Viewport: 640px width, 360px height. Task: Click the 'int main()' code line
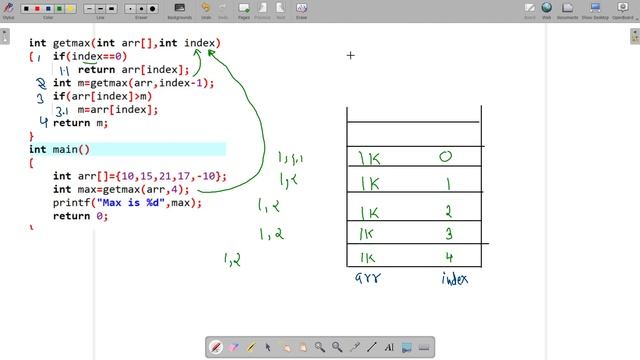pyautogui.click(x=59, y=149)
